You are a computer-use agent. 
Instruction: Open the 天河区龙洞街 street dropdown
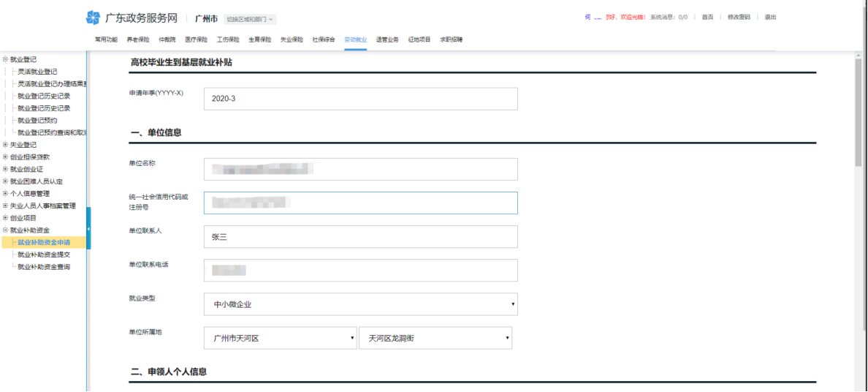[435, 338]
